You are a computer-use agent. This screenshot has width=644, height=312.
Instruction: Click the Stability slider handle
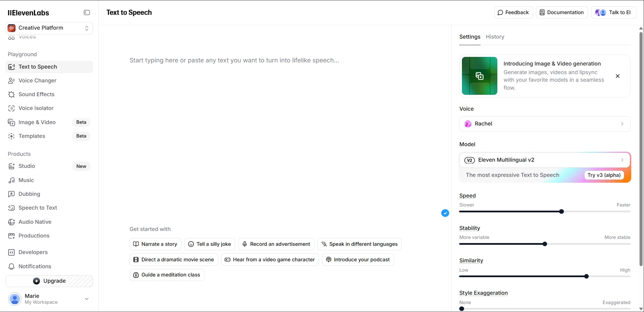(545, 244)
